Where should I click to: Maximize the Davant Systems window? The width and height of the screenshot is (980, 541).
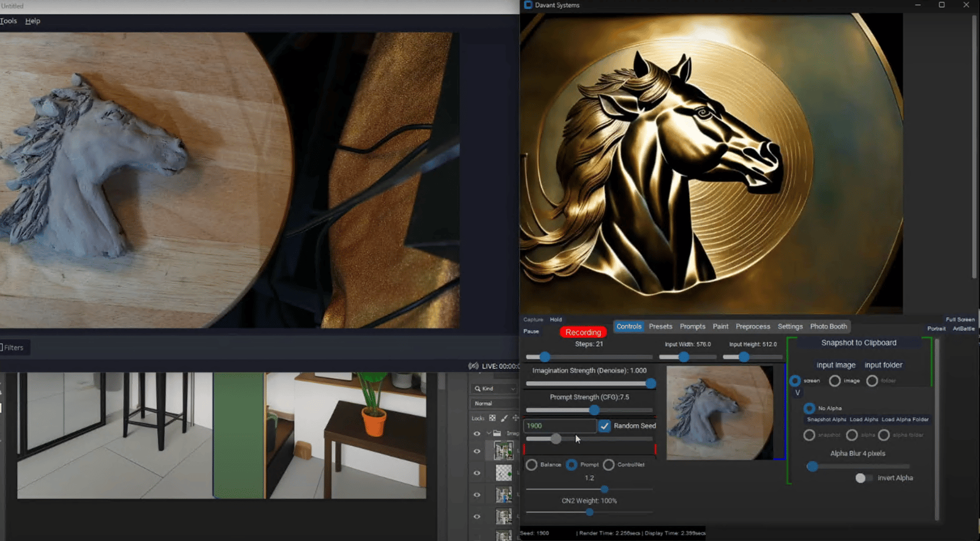tap(941, 5)
